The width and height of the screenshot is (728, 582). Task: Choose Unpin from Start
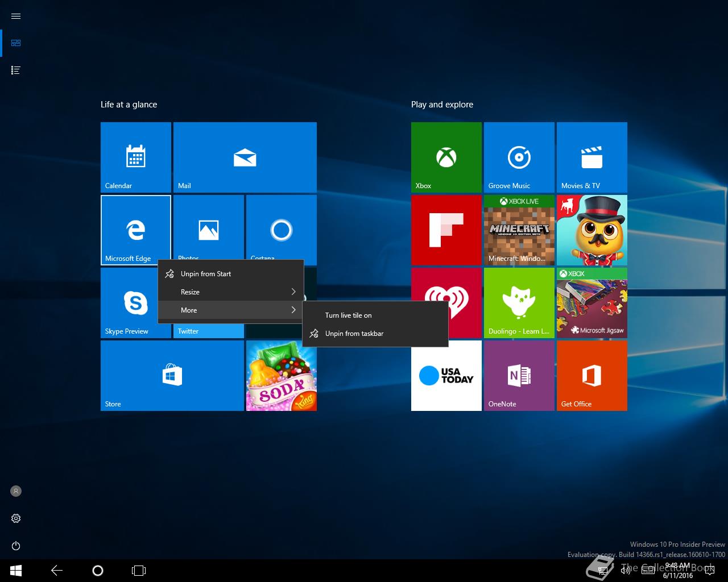(x=230, y=274)
